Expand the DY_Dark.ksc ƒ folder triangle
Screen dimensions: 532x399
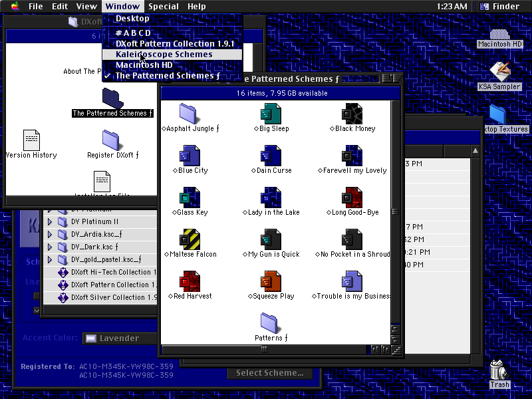coord(50,247)
